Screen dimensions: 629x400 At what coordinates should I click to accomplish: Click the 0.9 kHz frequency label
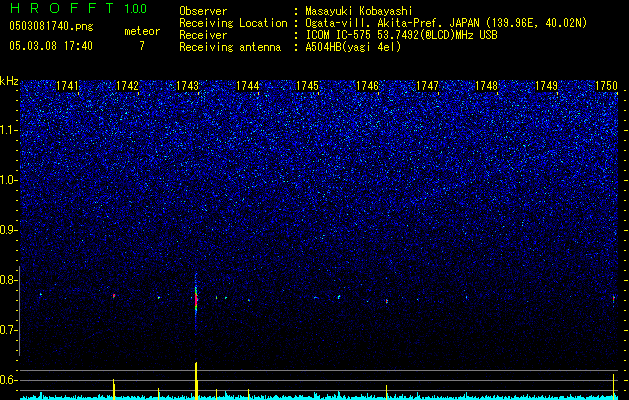(7, 230)
